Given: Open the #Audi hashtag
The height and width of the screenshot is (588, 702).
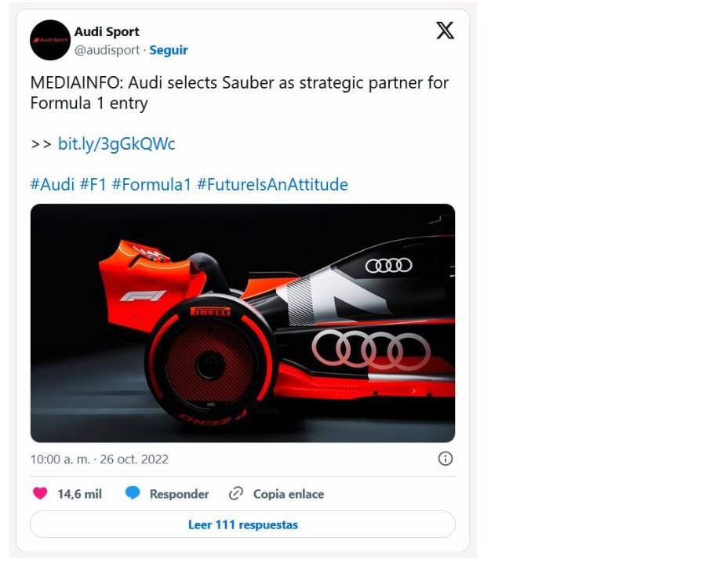Looking at the screenshot, I should [x=53, y=184].
